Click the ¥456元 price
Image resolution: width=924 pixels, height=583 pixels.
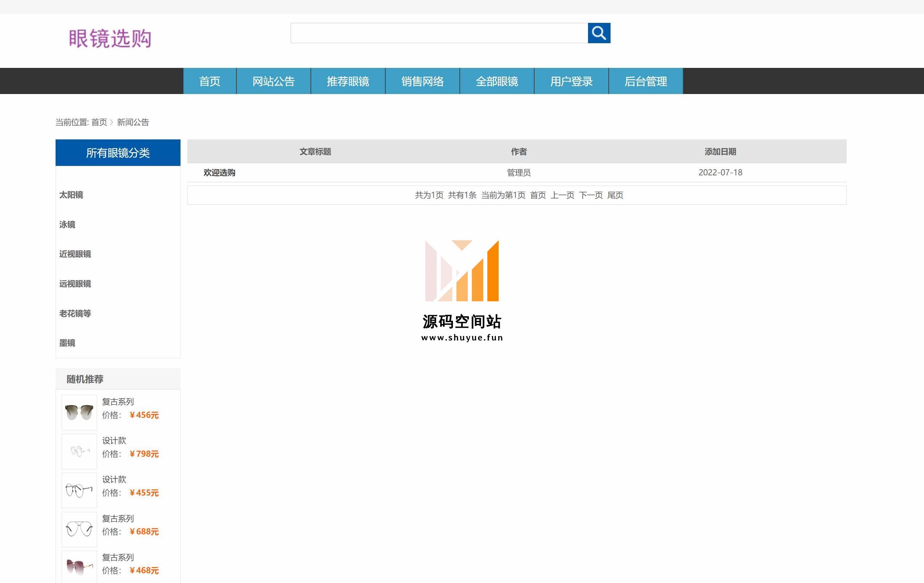point(144,415)
